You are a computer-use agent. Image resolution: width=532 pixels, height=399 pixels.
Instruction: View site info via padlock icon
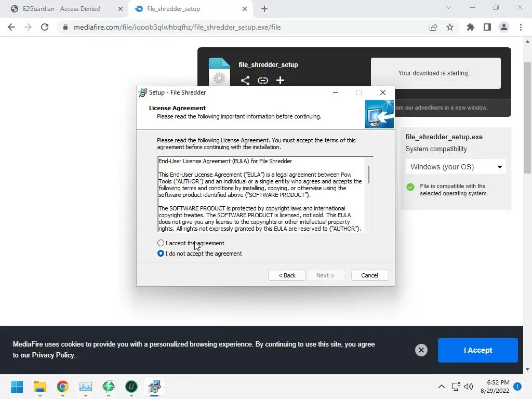[65, 27]
